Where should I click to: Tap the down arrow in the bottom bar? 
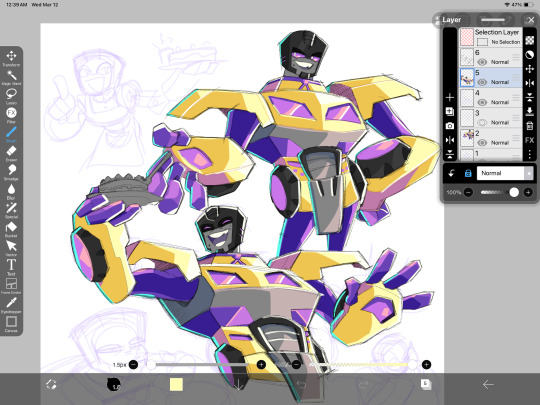click(238, 385)
